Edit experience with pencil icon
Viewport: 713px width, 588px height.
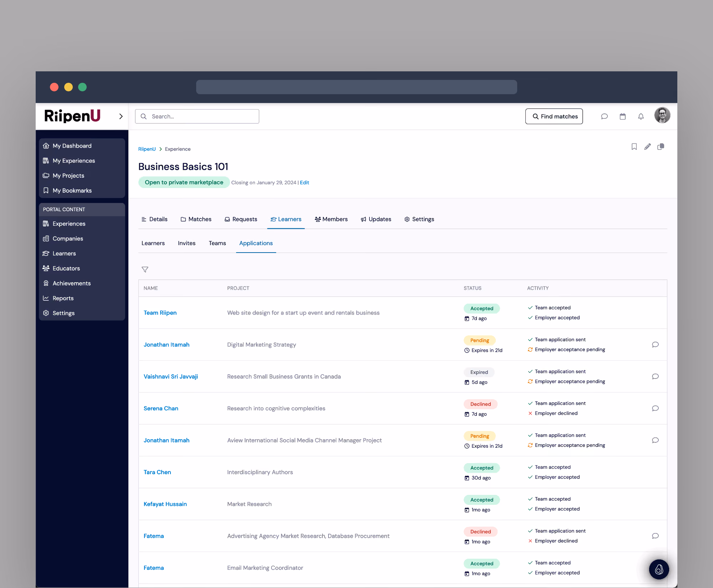tap(647, 147)
